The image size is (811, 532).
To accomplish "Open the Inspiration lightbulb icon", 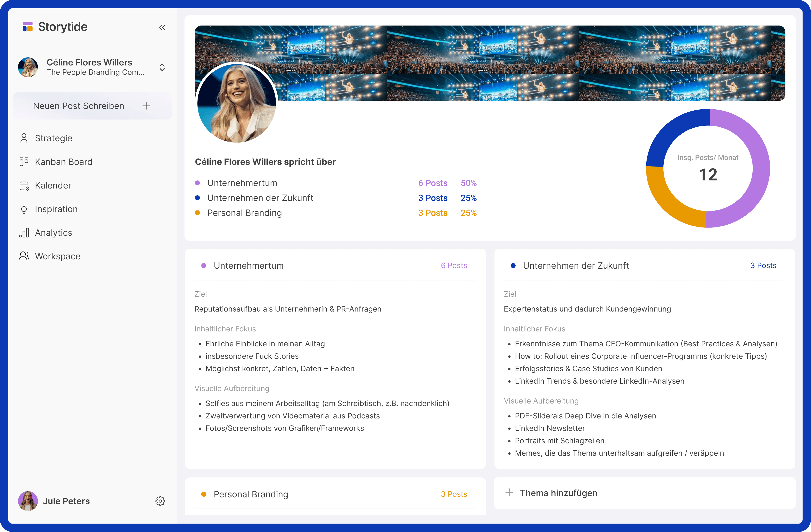I will click(24, 209).
